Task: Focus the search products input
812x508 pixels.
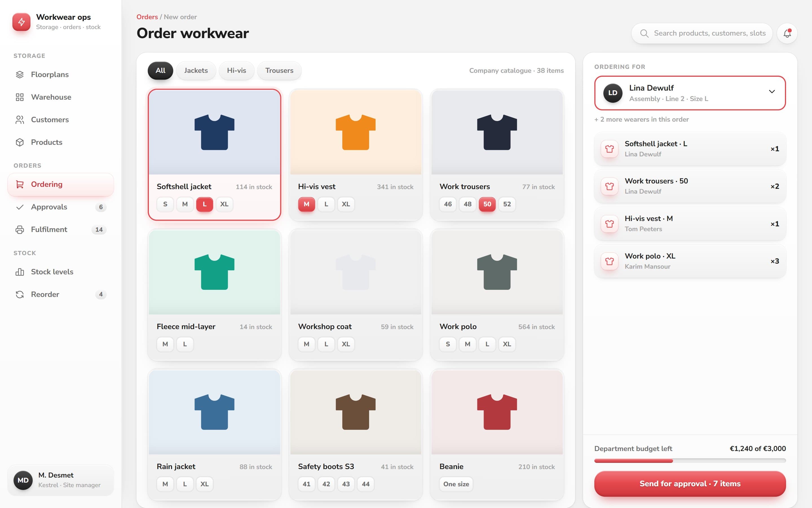Action: click(x=702, y=33)
